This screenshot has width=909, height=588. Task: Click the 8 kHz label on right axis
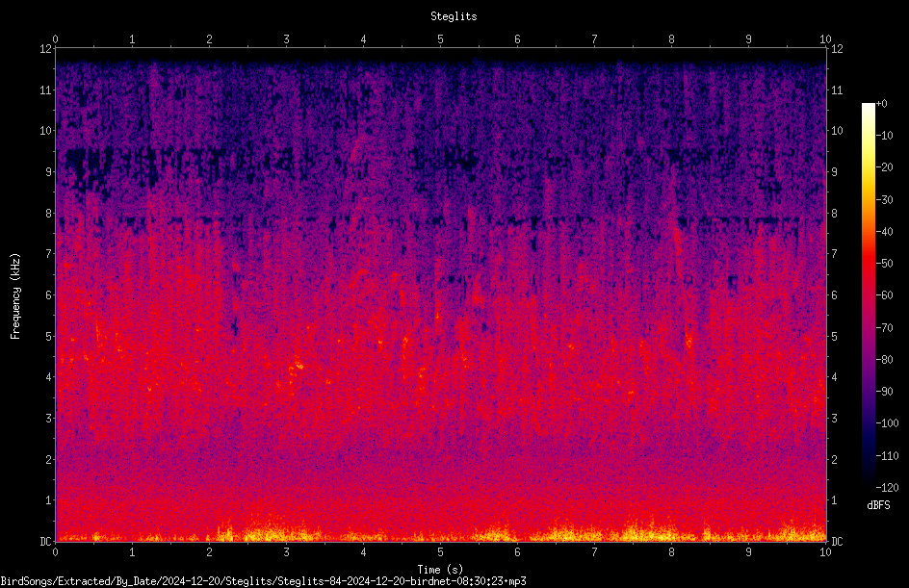click(835, 214)
